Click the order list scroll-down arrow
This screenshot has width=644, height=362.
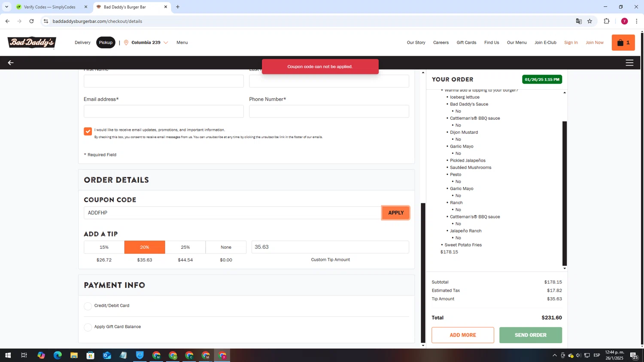click(565, 268)
